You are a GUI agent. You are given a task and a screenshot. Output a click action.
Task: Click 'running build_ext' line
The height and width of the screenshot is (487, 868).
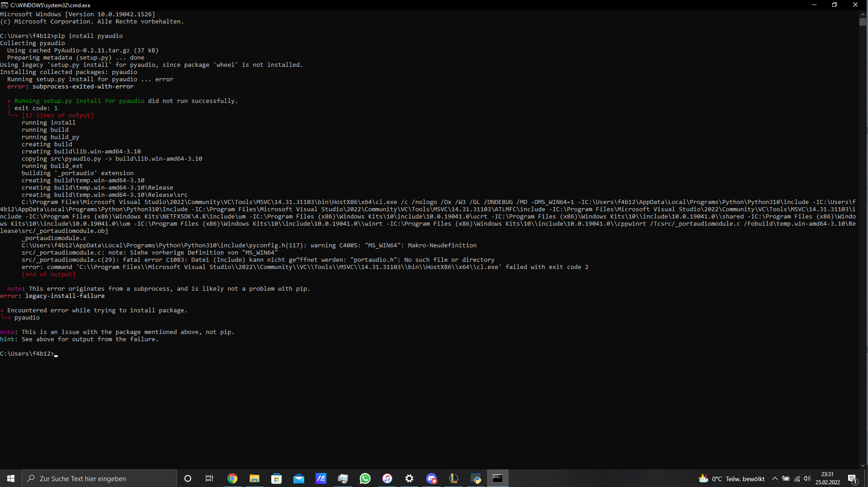pyautogui.click(x=52, y=166)
